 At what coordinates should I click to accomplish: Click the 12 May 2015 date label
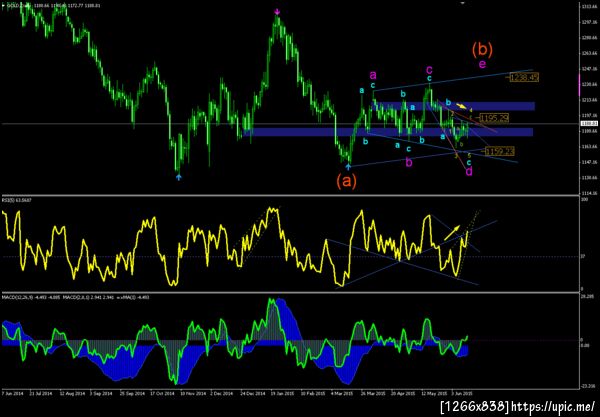pos(434,393)
